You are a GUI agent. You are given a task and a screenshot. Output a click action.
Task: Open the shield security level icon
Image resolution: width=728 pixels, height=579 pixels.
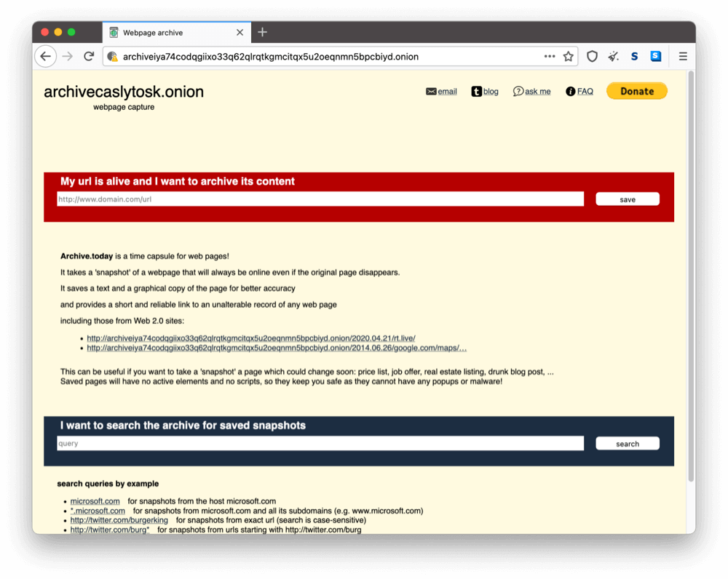click(592, 56)
